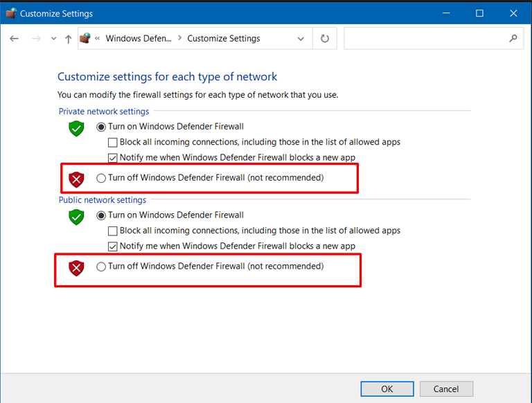532x403 pixels.
Task: Confirm changes with the OK button
Action: 387,388
